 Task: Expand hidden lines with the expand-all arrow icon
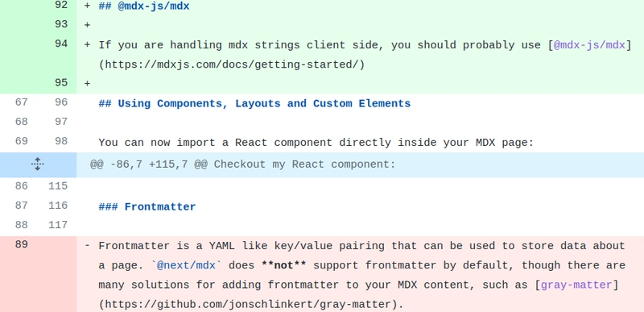37,164
